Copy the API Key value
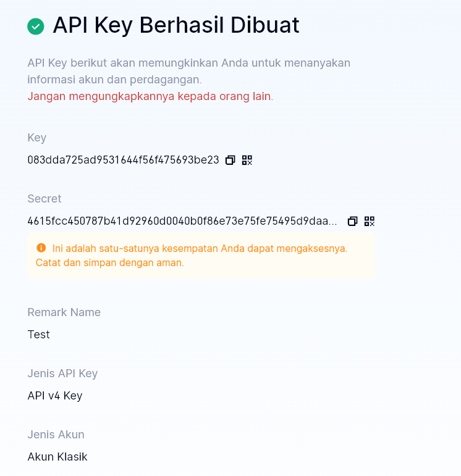The height and width of the screenshot is (476, 461). point(230,161)
